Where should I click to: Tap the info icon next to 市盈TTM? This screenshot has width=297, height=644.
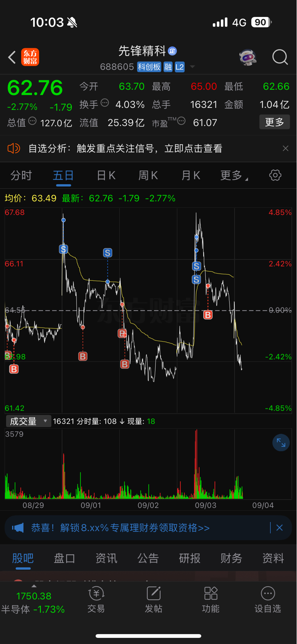[181, 121]
